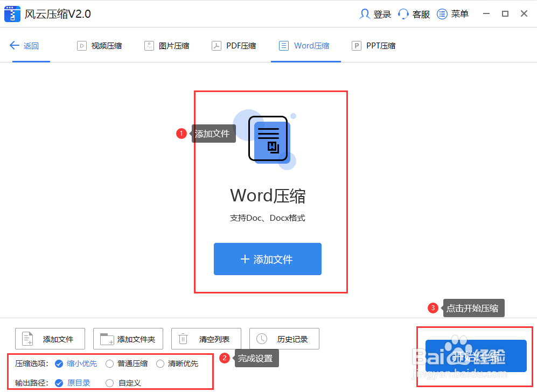This screenshot has height=392, width=537.
Task: Open 历史记录 via the clock icon
Action: point(262,339)
